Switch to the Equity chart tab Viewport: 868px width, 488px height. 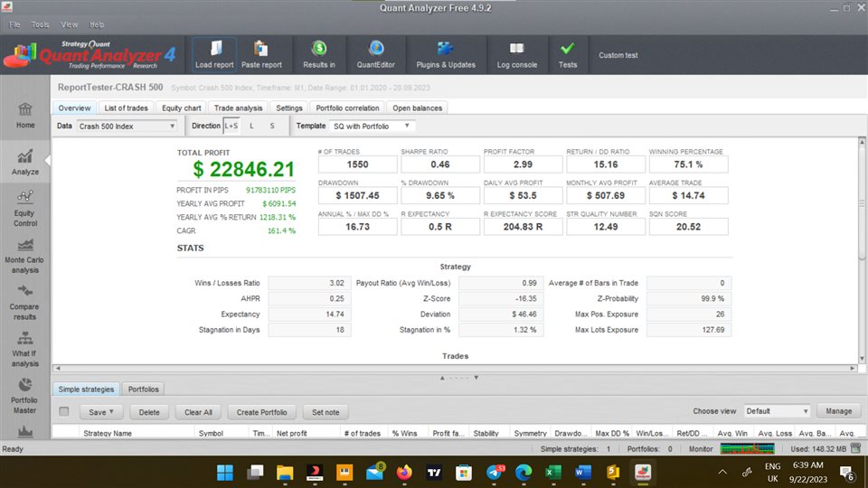[x=181, y=108]
